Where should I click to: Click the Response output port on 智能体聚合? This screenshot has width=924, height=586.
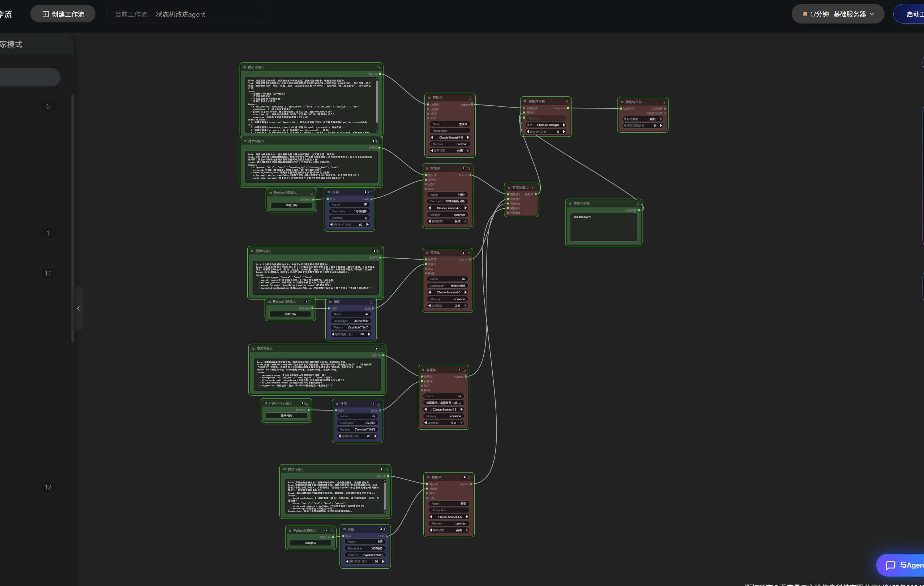[568, 108]
